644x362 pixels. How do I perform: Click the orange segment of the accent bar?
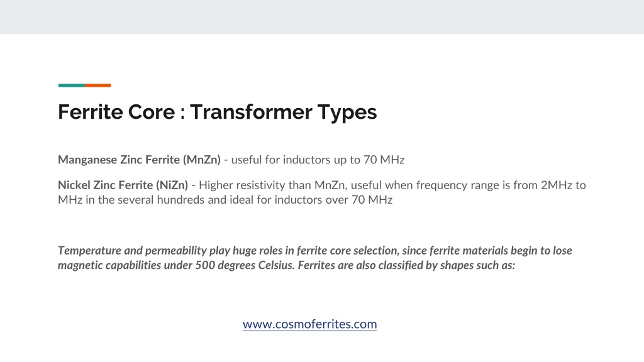tap(98, 85)
